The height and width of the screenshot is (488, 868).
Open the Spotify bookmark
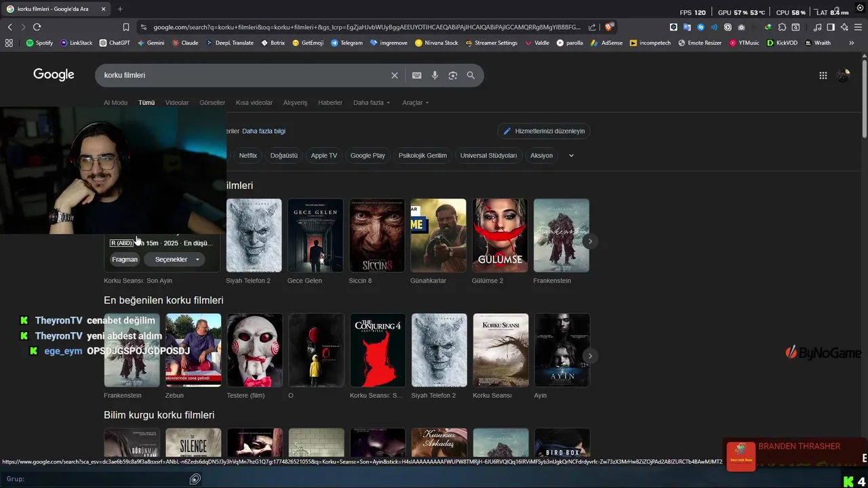[39, 43]
